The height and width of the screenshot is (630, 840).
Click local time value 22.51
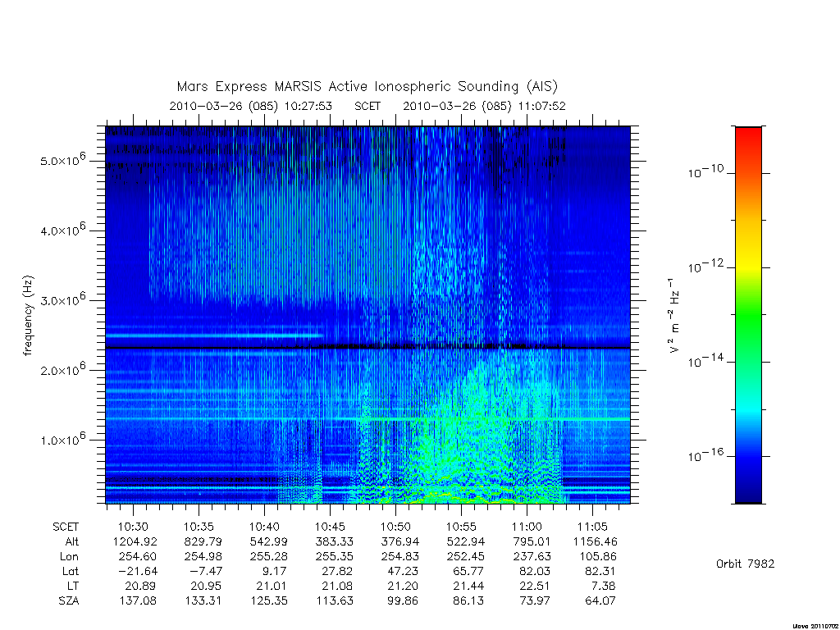click(x=535, y=586)
